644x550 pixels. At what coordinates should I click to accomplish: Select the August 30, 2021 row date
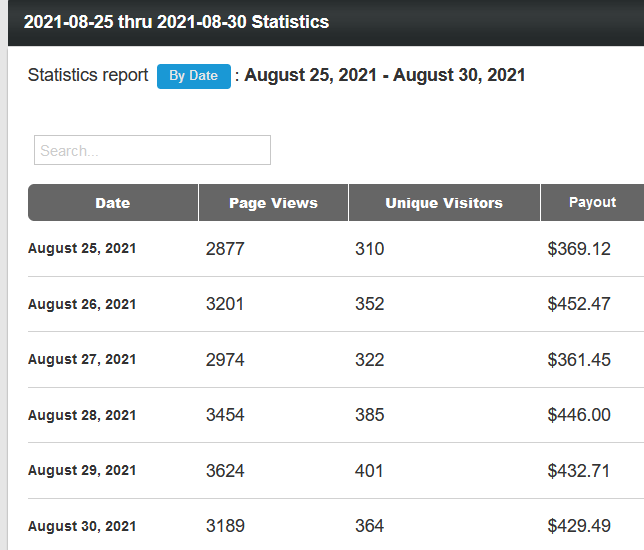(82, 526)
